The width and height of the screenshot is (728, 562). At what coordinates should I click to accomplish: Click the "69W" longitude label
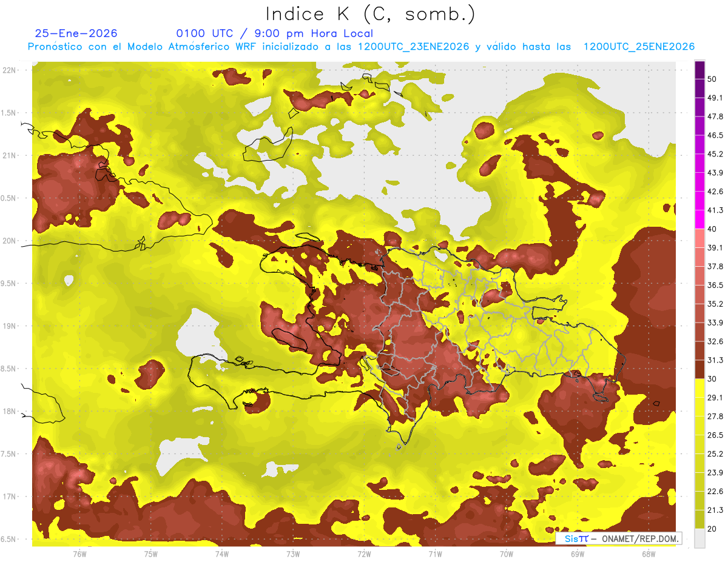pyautogui.click(x=577, y=554)
